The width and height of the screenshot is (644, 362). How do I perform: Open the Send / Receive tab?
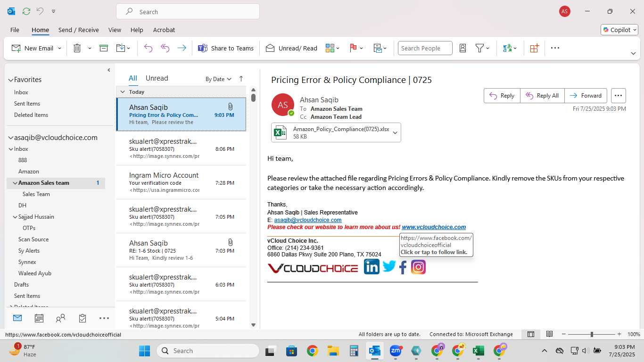[79, 30]
